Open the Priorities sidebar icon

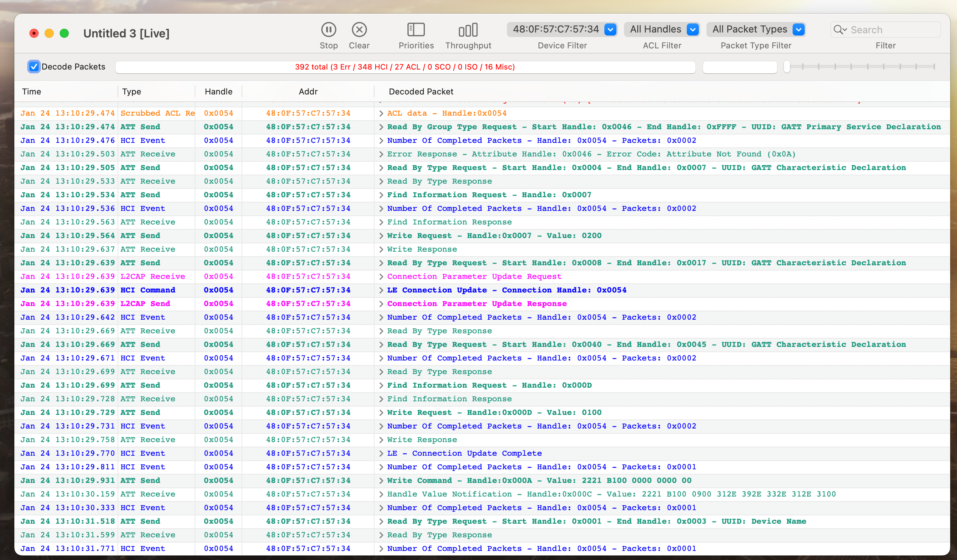[x=416, y=29]
